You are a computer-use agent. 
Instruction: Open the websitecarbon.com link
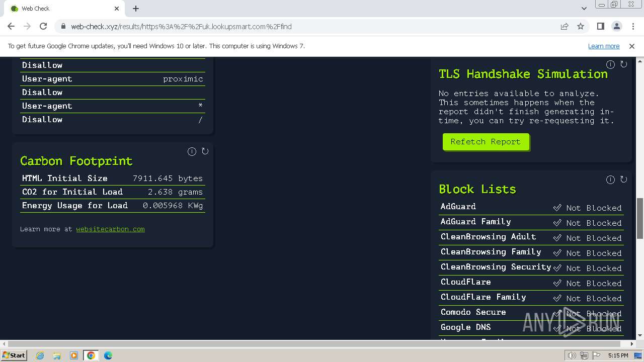110,229
